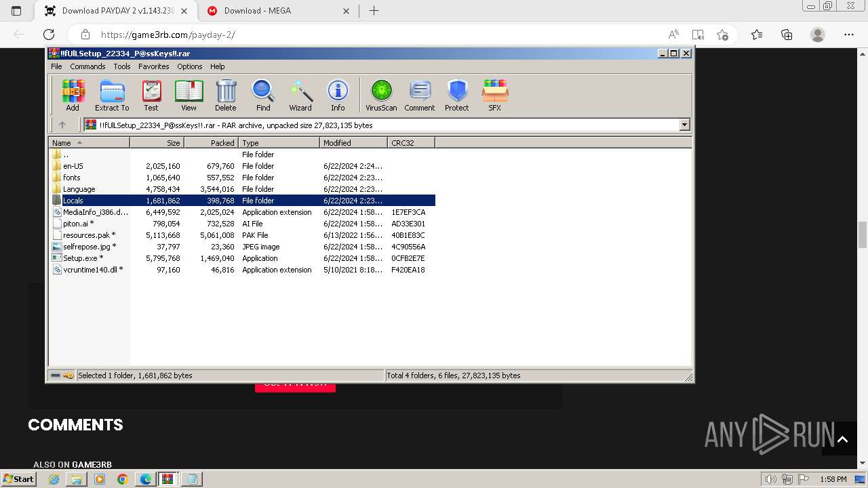
Task: Click the Wizard wand icon
Action: [x=300, y=96]
